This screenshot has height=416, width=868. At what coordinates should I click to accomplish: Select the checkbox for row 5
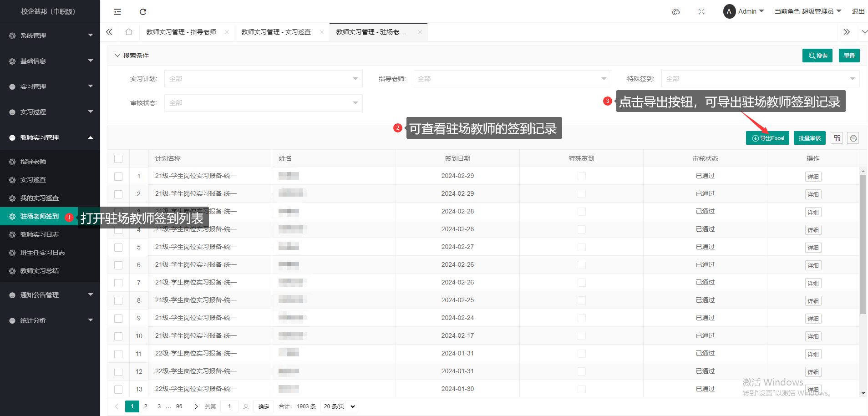(118, 248)
